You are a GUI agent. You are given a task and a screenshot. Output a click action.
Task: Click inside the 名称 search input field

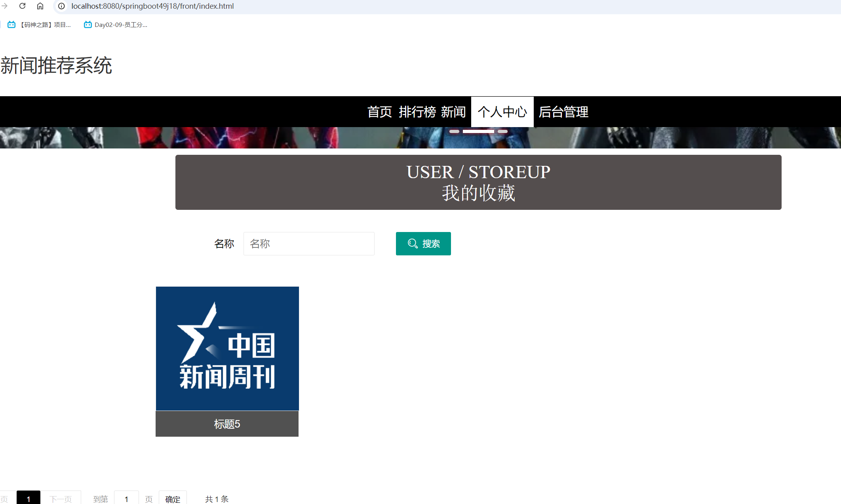point(309,243)
